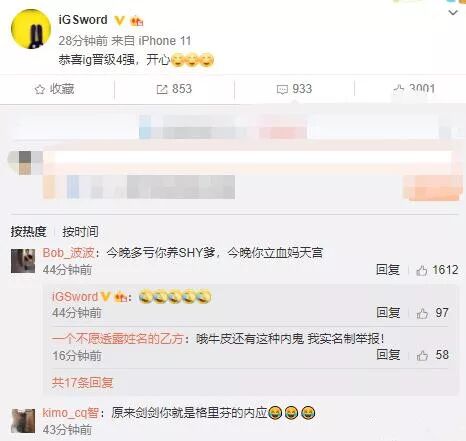This screenshot has height=441, width=466.
Task: Expand 共17条回复 replies thread
Action: [x=82, y=382]
